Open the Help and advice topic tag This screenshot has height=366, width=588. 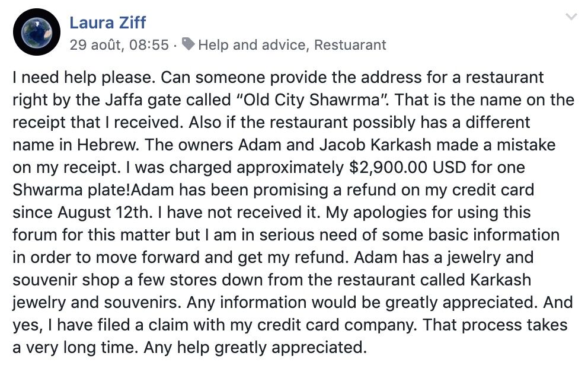(x=252, y=45)
